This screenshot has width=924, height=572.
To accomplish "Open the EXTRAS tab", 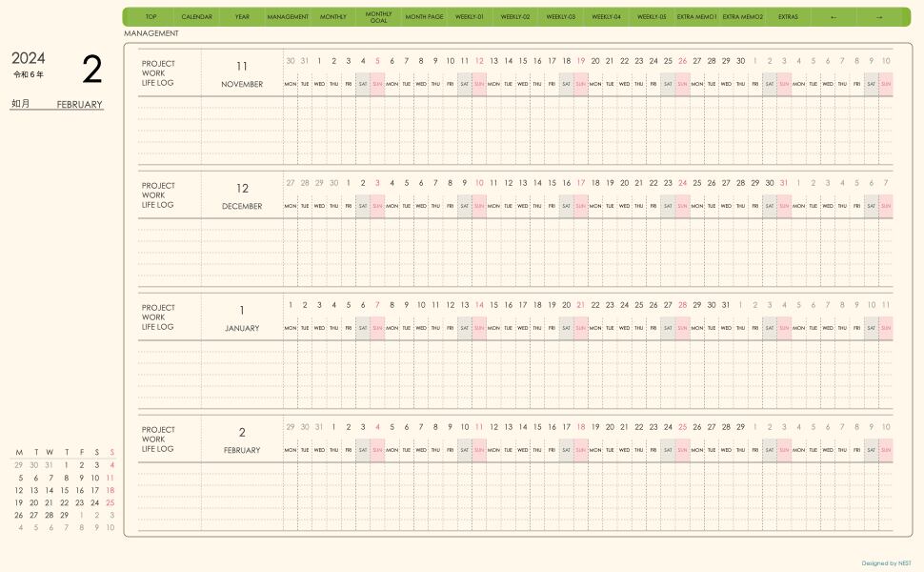I will tap(788, 17).
